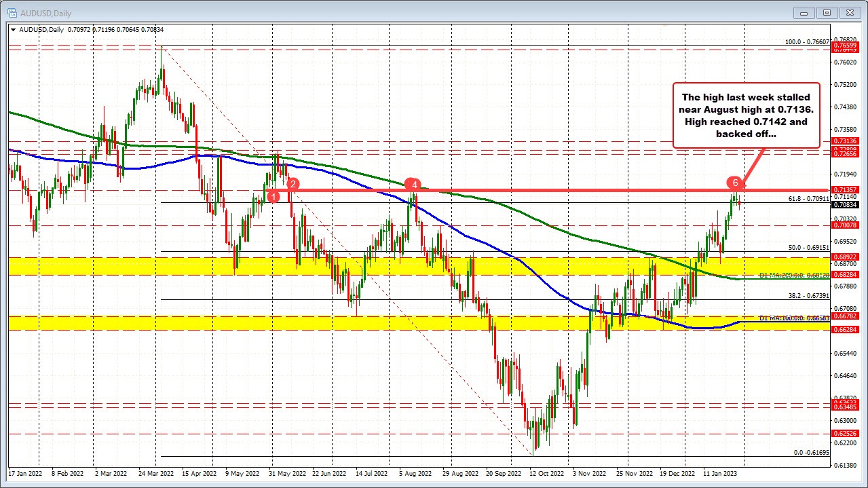Screen dimensions: 868x488
Task: Select the red annotation text box
Action: click(x=746, y=115)
